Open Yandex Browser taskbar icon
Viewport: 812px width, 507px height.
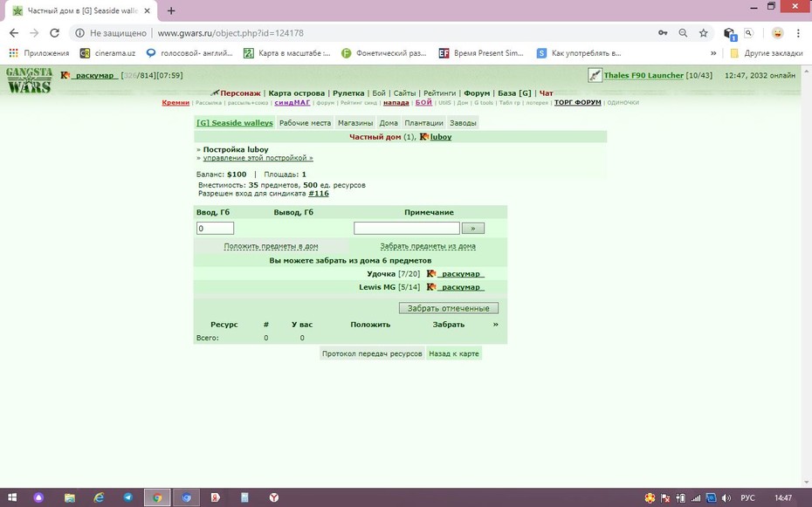(274, 497)
